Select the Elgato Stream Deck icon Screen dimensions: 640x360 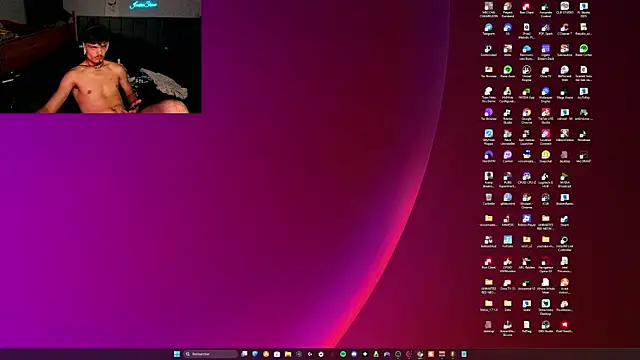coord(546,52)
